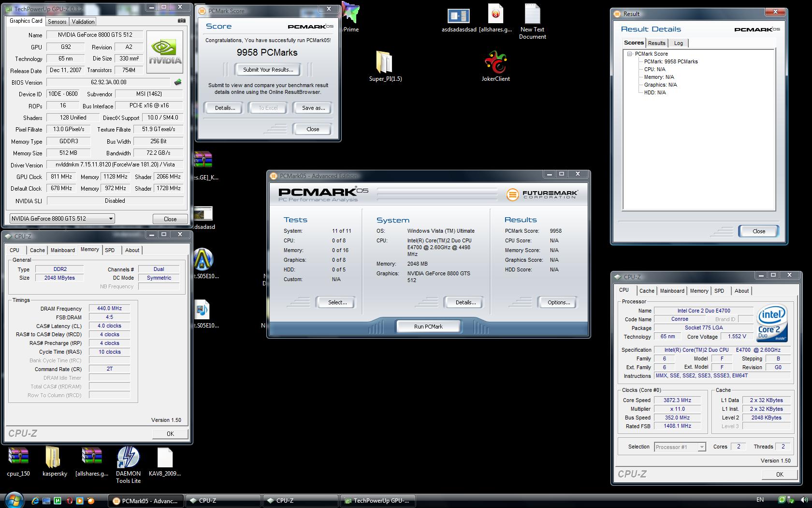Image resolution: width=812 pixels, height=508 pixels.
Task: Switch to Log tab in Result Details
Action: [679, 43]
